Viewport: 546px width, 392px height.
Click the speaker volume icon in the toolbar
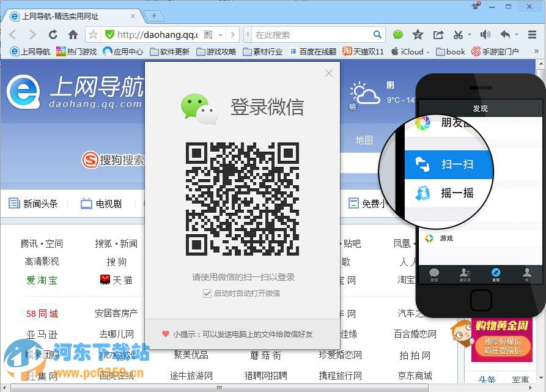point(485,35)
